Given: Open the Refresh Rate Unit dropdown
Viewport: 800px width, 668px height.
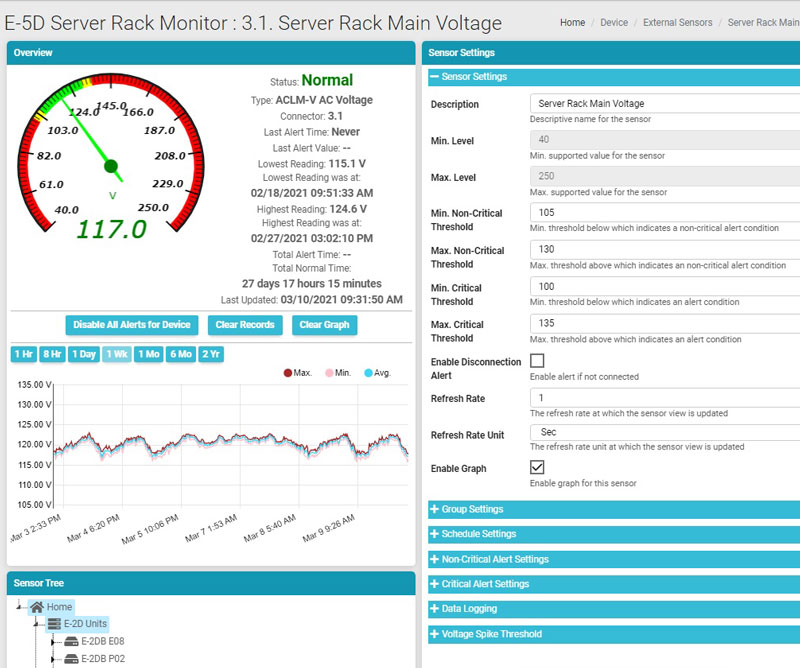Looking at the screenshot, I should click(x=665, y=432).
